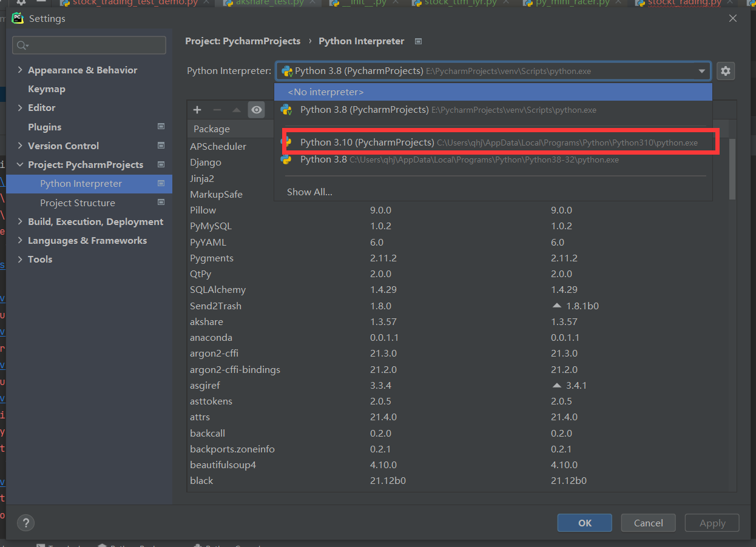Click Project: PycharmProjects breadcrumb
This screenshot has width=756, height=547.
click(243, 41)
